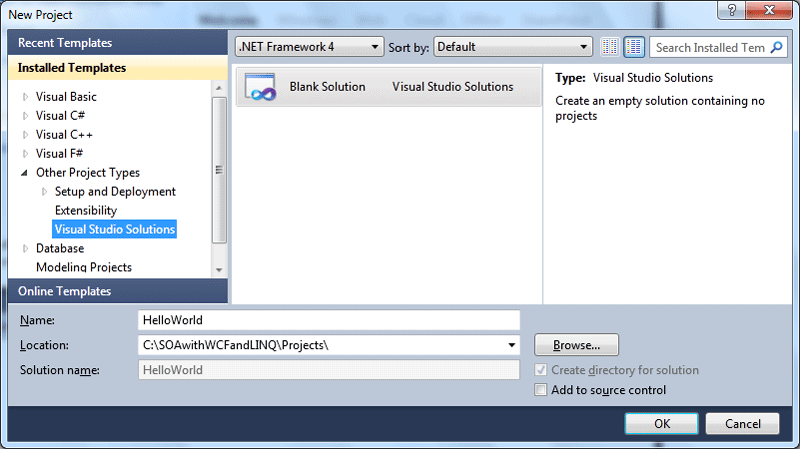Click the tree scrollbar down arrow

[219, 270]
